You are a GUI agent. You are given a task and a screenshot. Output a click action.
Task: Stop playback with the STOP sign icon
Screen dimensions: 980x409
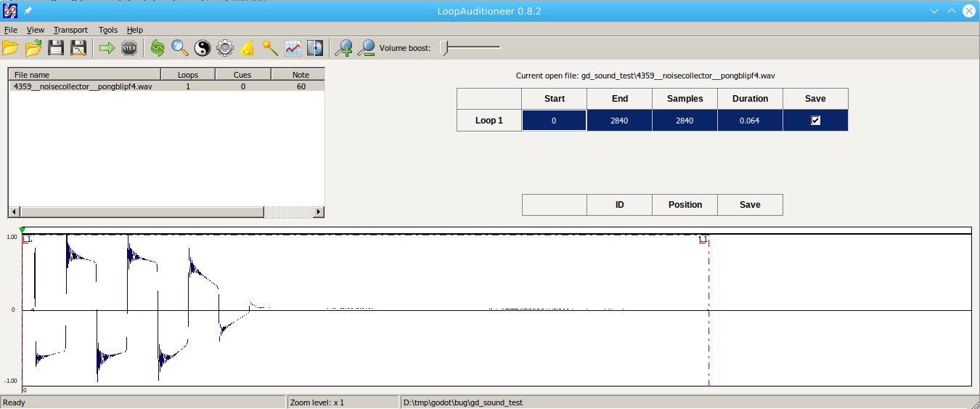tap(129, 49)
